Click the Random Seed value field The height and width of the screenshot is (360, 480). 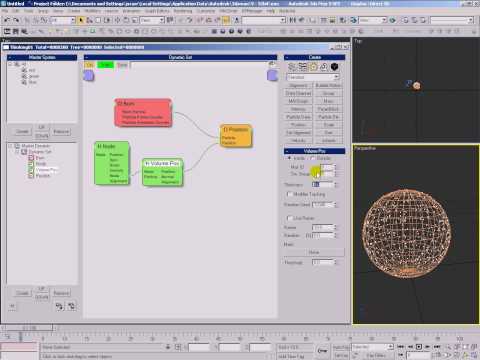coord(322,204)
